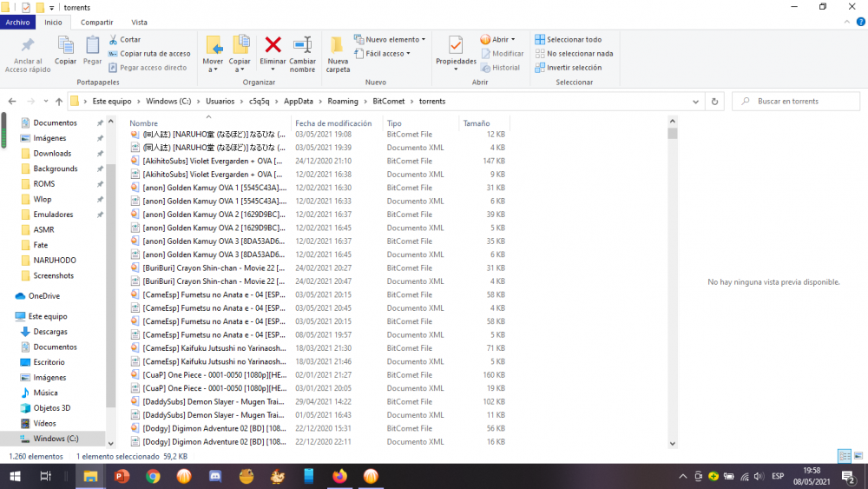Open the Fácil acceso dropdown
Image resolution: width=868 pixels, height=489 pixels.
[x=383, y=54]
